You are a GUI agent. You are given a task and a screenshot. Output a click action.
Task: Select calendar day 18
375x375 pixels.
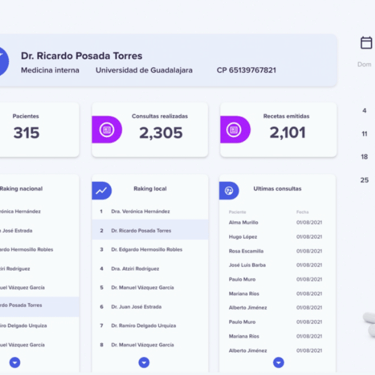coord(364,157)
